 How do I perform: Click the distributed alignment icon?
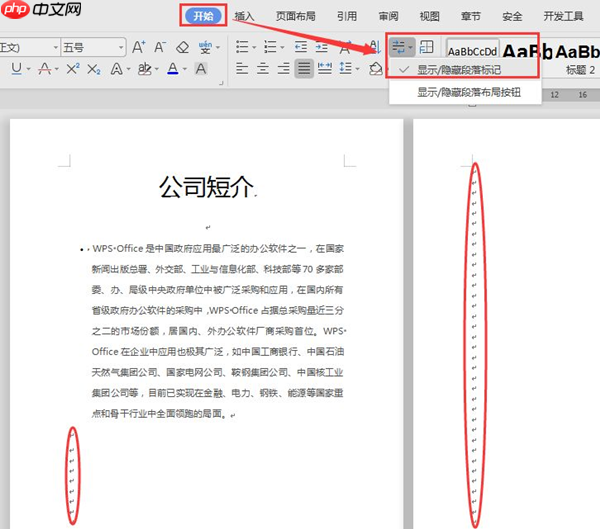click(x=325, y=69)
